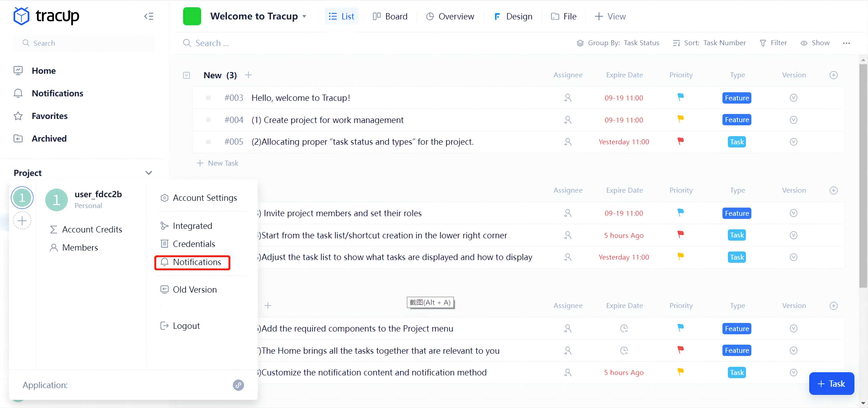
Task: Open the Welcome to Tracup project dropdown
Action: [x=304, y=16]
